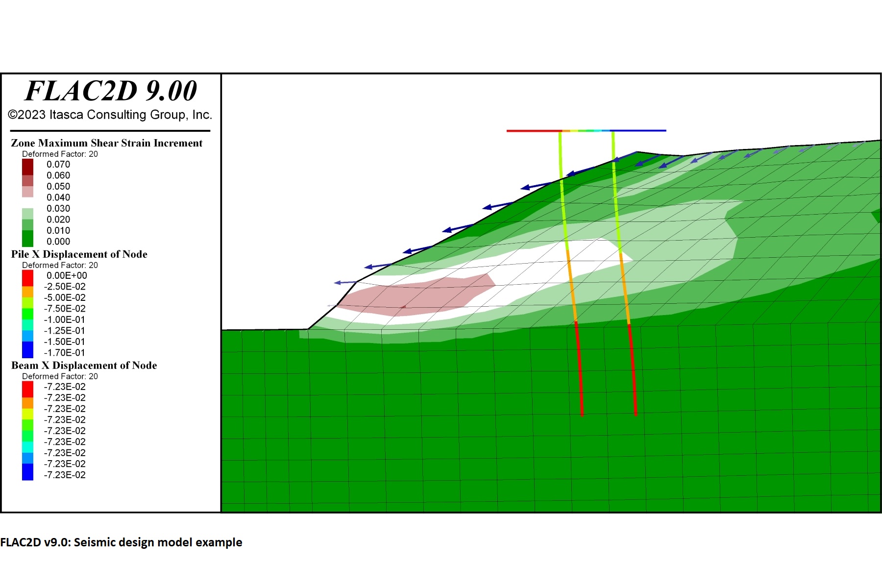Click the red segment of the top beam

pos(534,131)
